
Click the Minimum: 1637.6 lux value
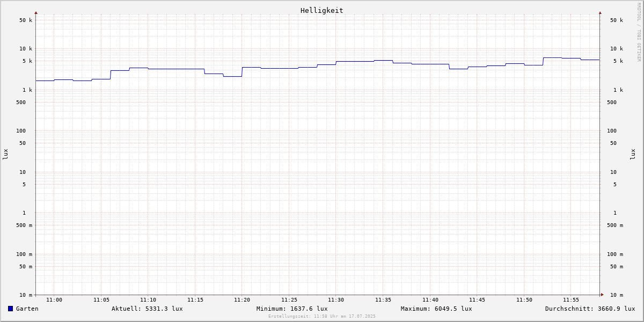tap(292, 309)
